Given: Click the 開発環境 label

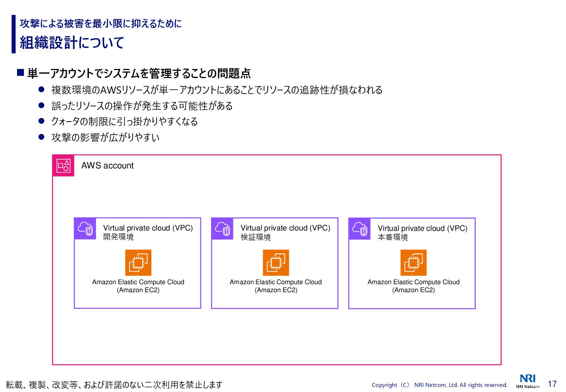Looking at the screenshot, I should (118, 237).
